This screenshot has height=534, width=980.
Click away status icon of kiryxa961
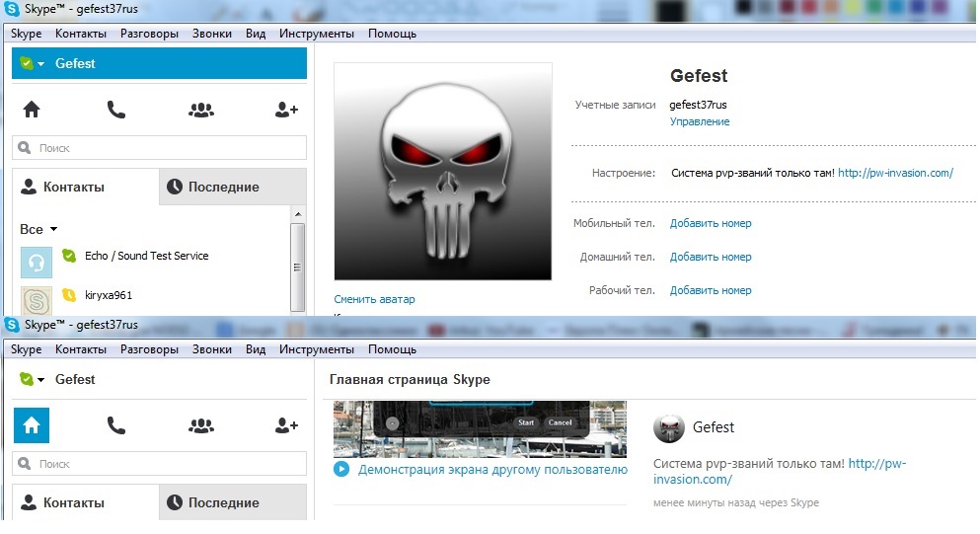pos(69,294)
